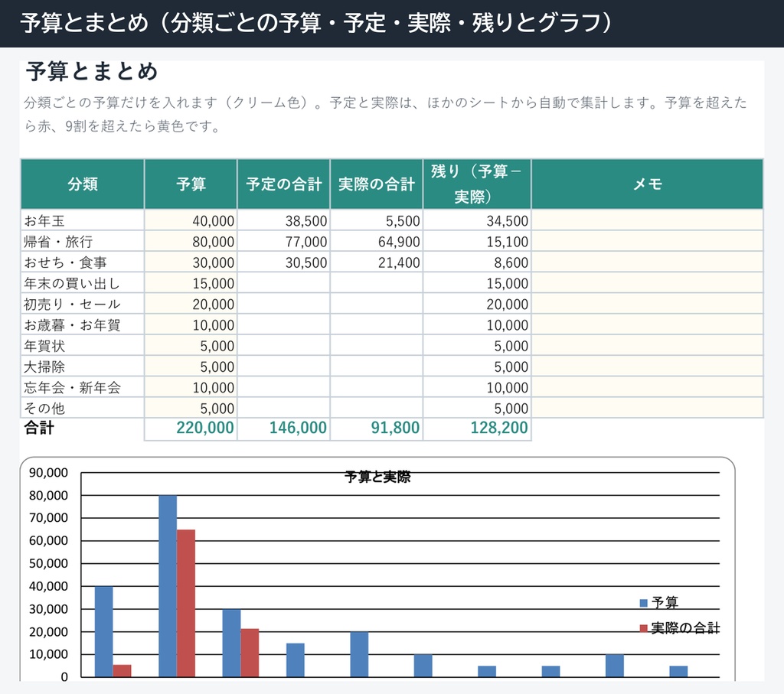Click the お歳暮・お年賀 category cell
The height and width of the screenshot is (694, 784).
pos(83,324)
